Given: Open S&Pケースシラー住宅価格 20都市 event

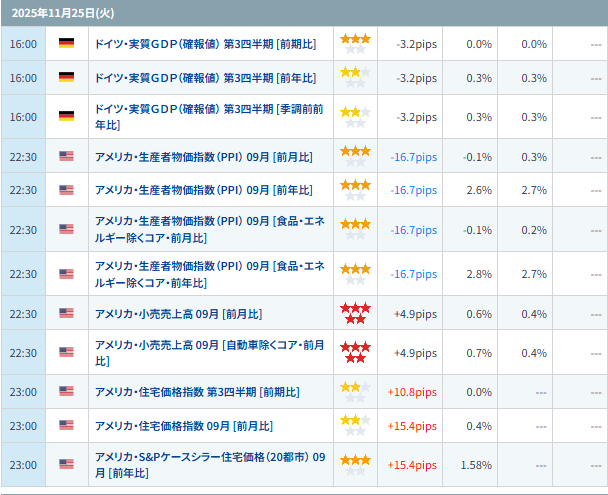Looking at the screenshot, I should click(x=208, y=465).
